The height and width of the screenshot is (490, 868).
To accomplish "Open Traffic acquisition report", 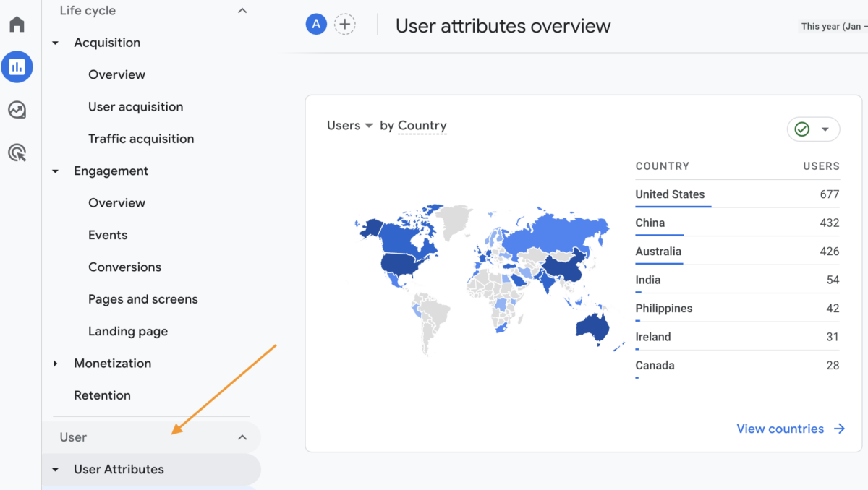I will point(141,139).
